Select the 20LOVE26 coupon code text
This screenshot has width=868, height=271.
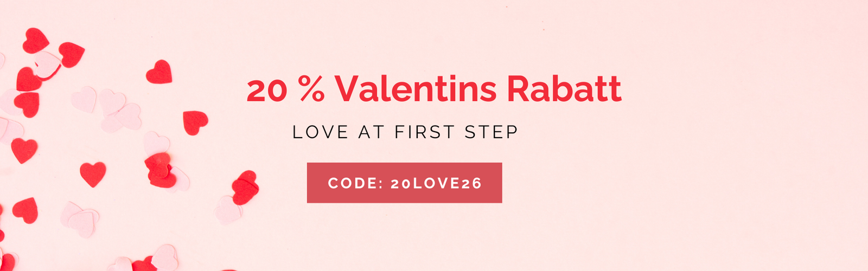[x=436, y=183]
